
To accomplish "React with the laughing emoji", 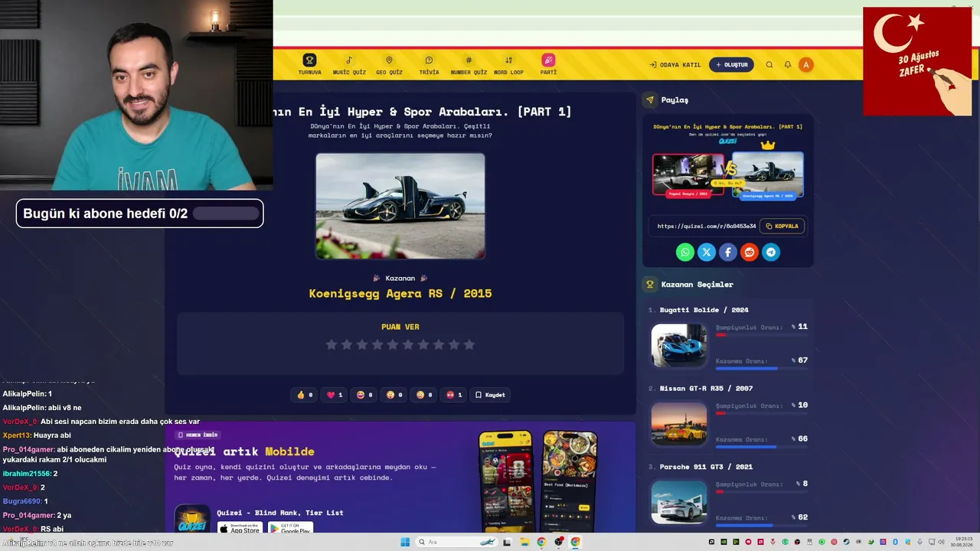I will click(364, 395).
